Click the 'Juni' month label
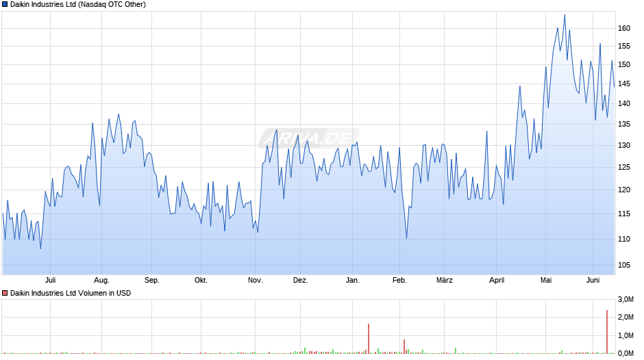 pyautogui.click(x=593, y=281)
